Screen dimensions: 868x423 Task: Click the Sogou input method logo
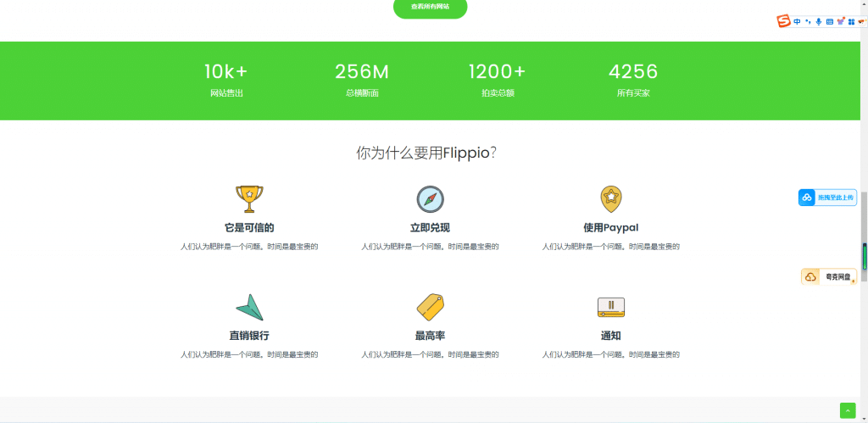click(783, 21)
